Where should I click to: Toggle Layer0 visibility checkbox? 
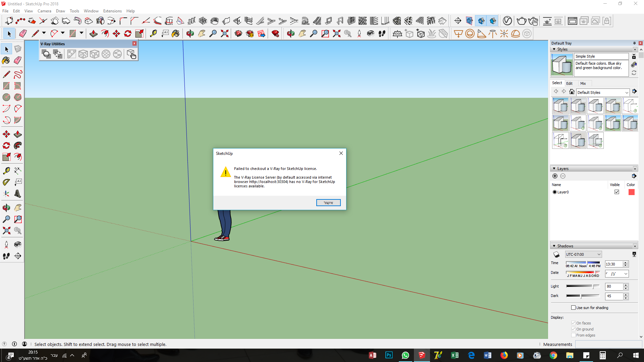pos(616,192)
